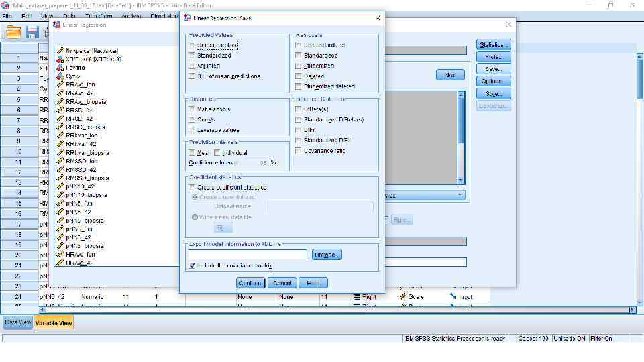Click the nominal icon beside Сутки variable
Viewport: 644px width, 362px height.
tap(60, 76)
